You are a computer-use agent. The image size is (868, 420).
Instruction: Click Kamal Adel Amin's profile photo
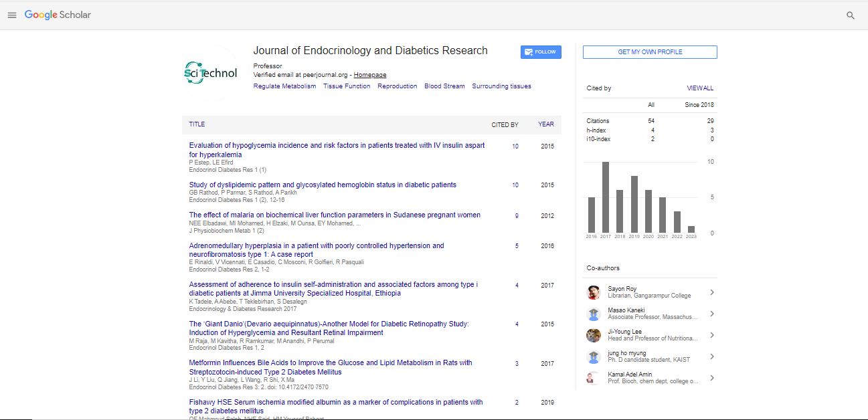(x=594, y=378)
